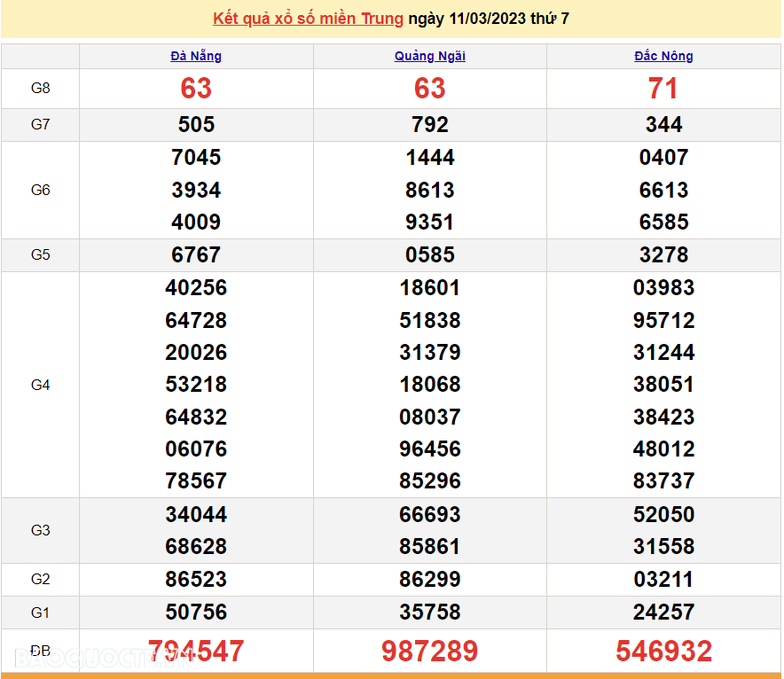Click the G8 row label
The height and width of the screenshot is (679, 784).
(x=41, y=89)
